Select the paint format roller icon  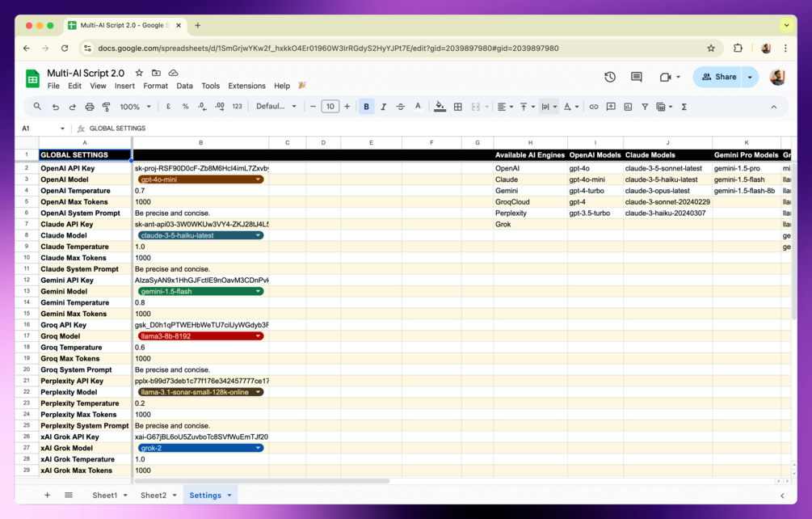point(107,107)
